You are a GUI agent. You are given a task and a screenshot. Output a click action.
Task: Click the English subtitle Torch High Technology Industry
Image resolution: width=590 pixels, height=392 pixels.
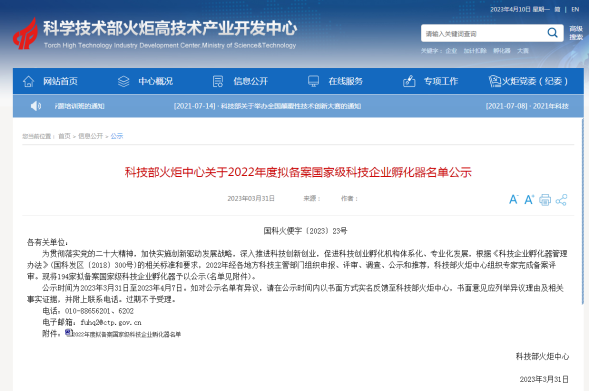click(x=170, y=45)
